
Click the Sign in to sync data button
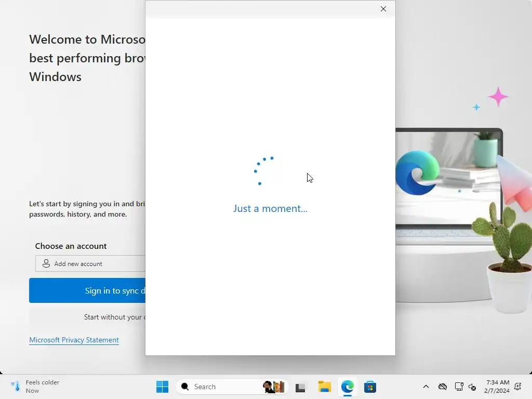(87, 290)
